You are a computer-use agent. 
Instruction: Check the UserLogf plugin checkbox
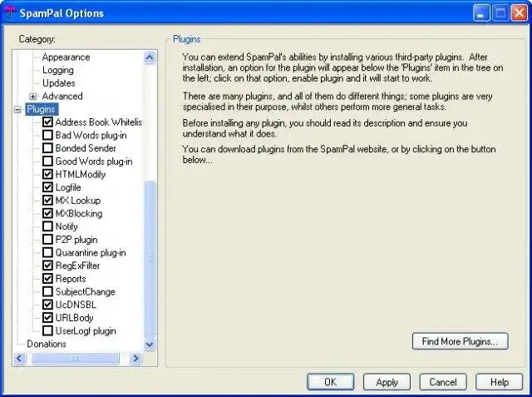click(x=47, y=330)
